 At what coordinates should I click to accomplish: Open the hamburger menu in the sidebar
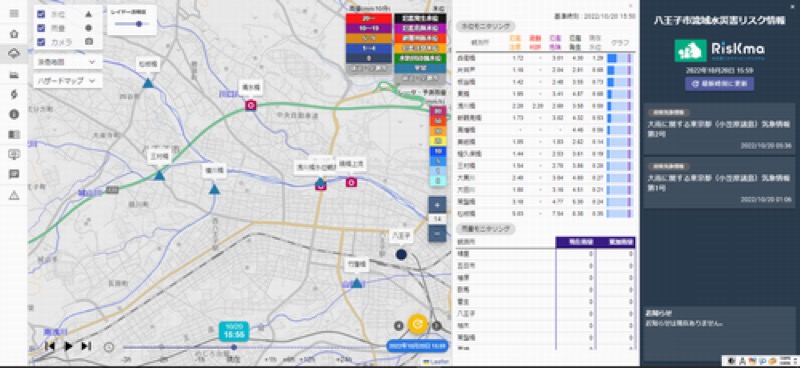coord(14,14)
